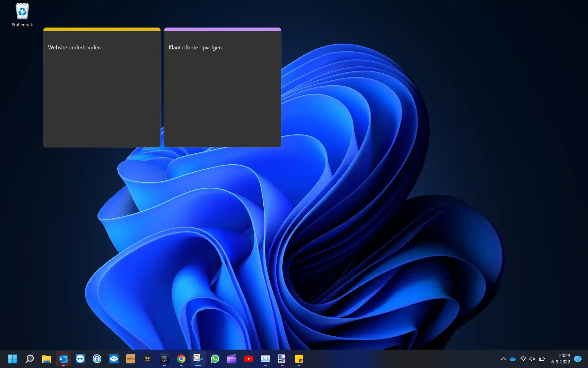This screenshot has width=588, height=368.
Task: Open Outlook from the taskbar
Action: tap(63, 359)
